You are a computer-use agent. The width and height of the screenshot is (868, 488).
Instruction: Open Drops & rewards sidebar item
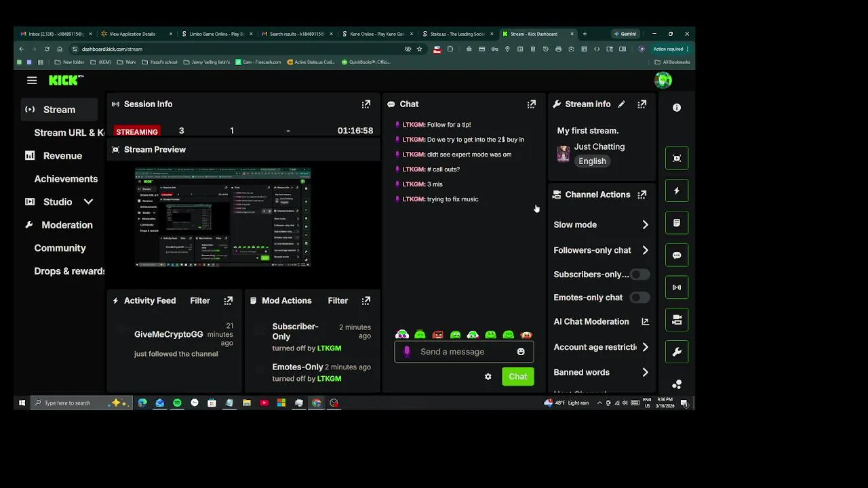(x=69, y=271)
